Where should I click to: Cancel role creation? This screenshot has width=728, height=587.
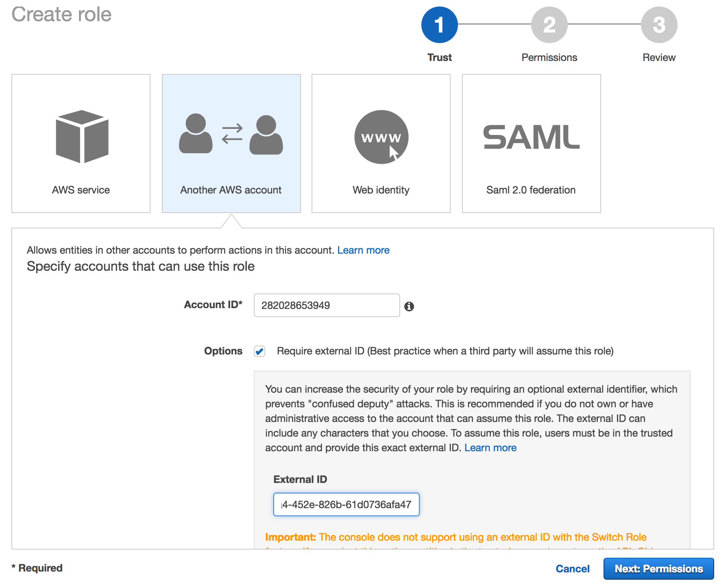click(x=573, y=569)
